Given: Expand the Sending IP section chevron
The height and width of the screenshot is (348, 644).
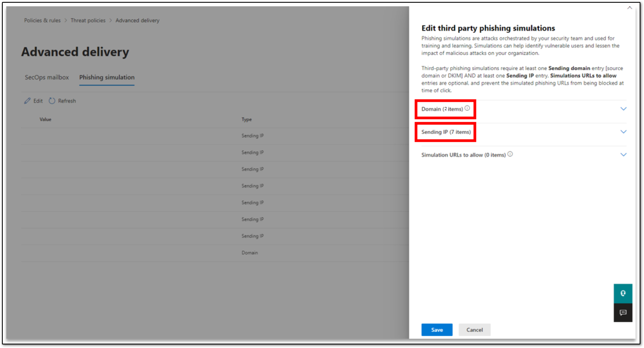Looking at the screenshot, I should (x=623, y=132).
